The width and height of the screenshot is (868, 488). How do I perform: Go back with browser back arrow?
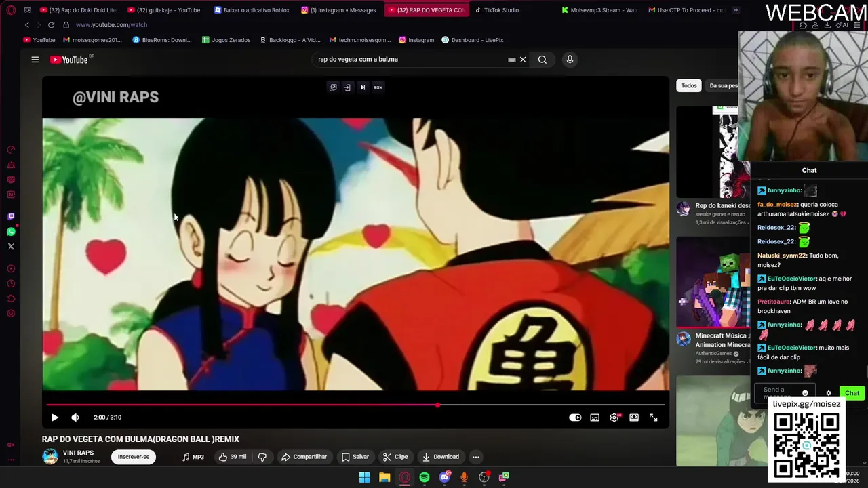26,25
